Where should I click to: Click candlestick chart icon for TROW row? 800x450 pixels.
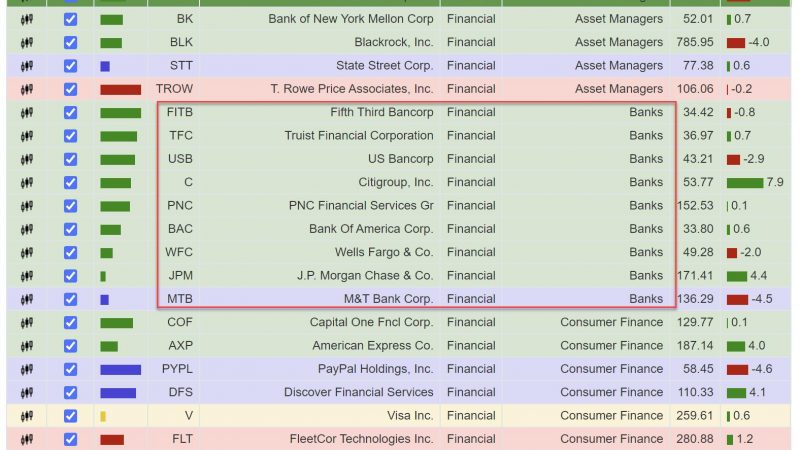[x=27, y=89]
